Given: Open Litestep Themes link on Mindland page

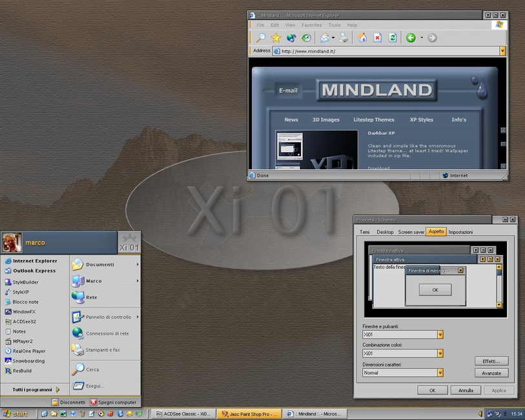Looking at the screenshot, I should click(x=374, y=120).
